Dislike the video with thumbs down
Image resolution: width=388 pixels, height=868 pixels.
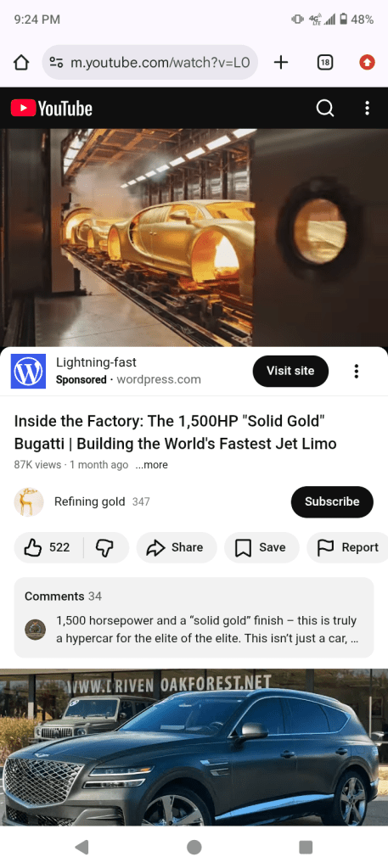105,547
